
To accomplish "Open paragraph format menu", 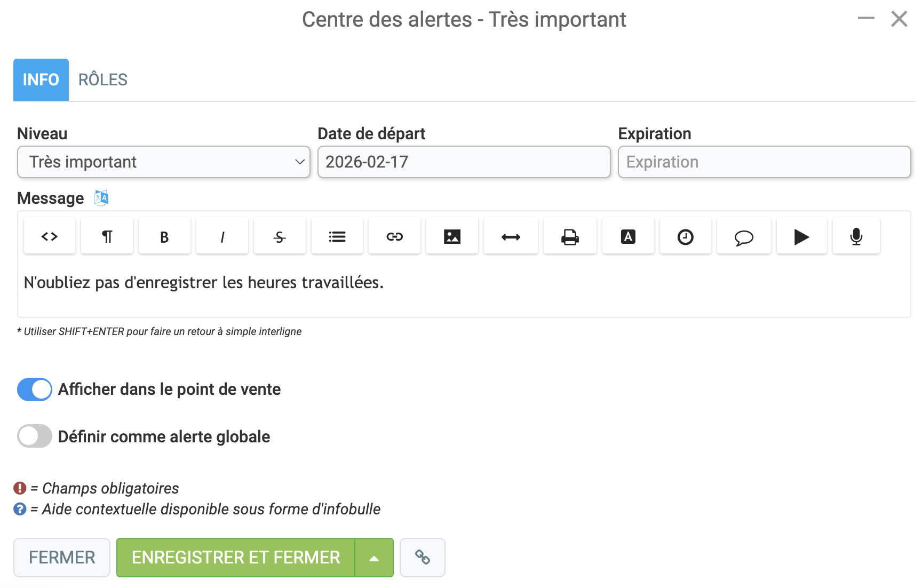I will (107, 236).
